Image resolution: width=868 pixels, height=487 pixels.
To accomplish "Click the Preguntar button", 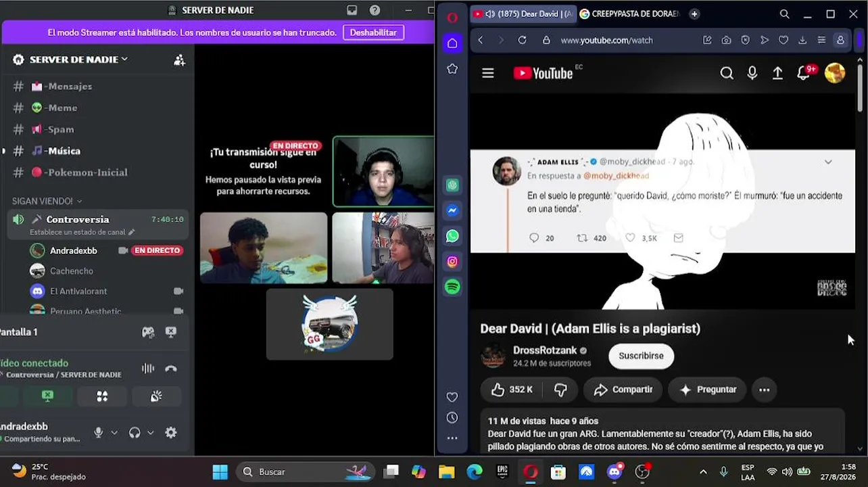I will click(707, 390).
